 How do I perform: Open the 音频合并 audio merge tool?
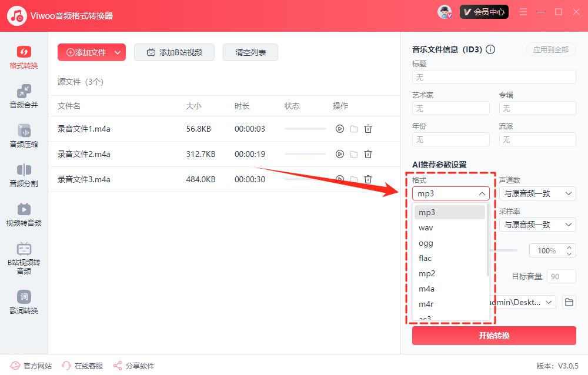(x=24, y=96)
